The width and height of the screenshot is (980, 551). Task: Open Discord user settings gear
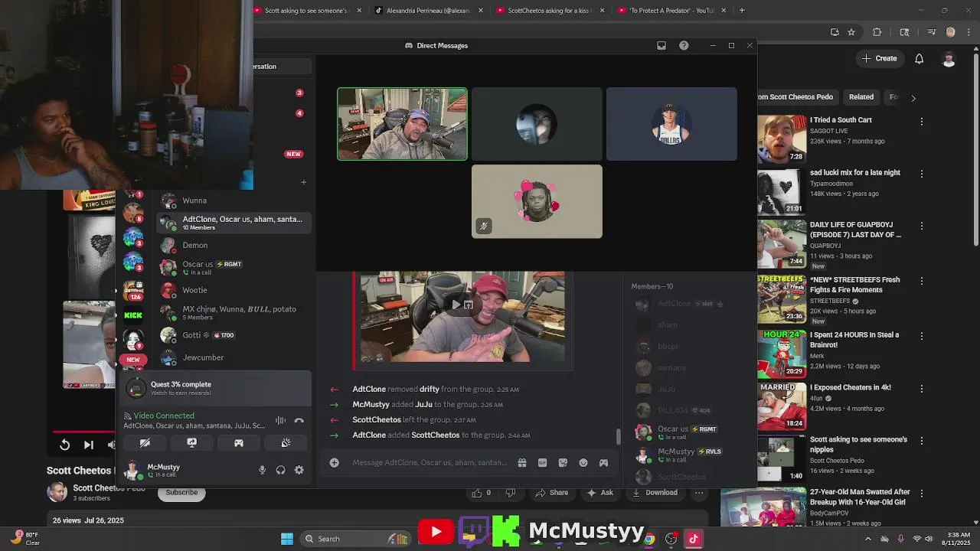tap(299, 470)
